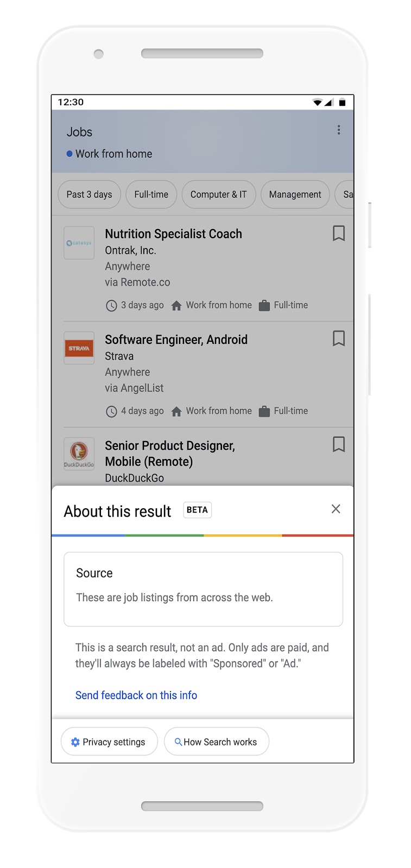
Task: Follow Send feedback on this info link
Action: click(x=136, y=695)
